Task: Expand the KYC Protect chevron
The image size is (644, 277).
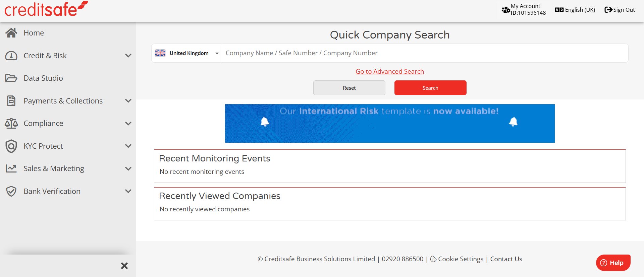Action: pos(128,146)
